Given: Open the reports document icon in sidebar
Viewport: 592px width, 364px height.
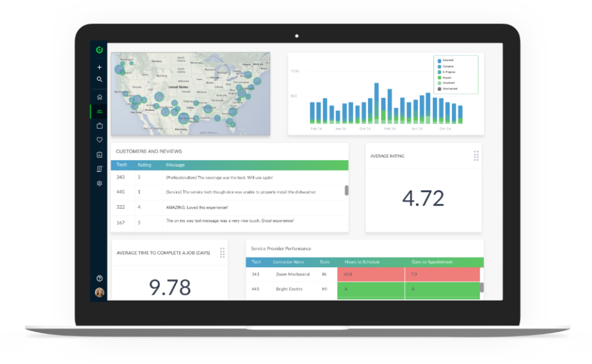Looking at the screenshot, I should [99, 168].
